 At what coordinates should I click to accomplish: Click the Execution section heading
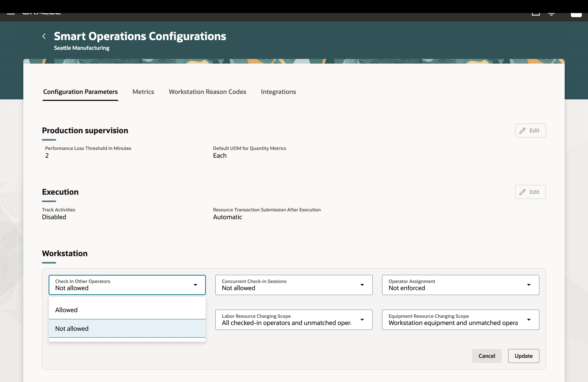[x=60, y=192]
